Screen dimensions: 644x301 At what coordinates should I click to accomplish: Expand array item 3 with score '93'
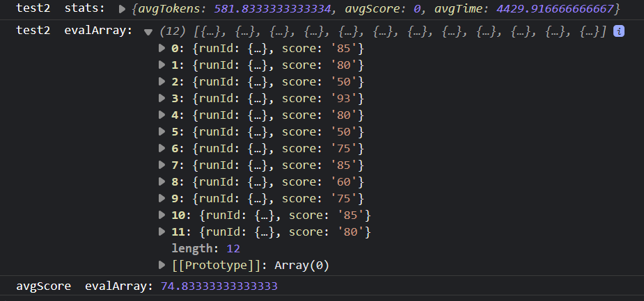tap(163, 98)
